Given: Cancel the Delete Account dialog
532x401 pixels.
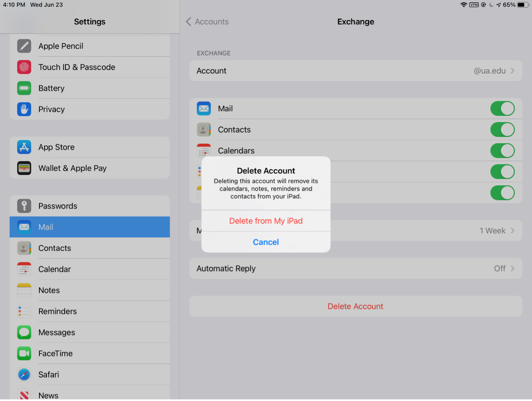Looking at the screenshot, I should click(266, 242).
